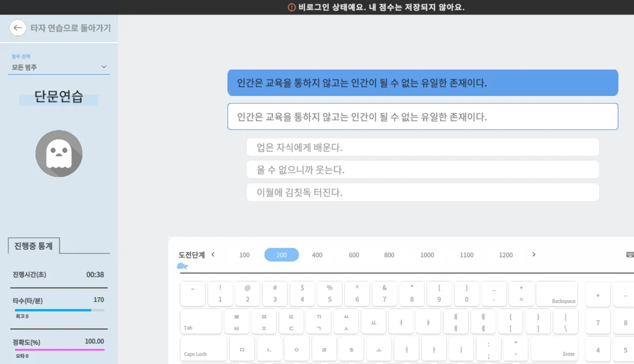Click the 1 key with exclamation mark

point(220,294)
